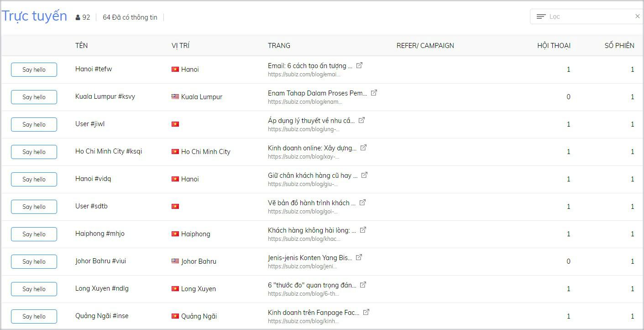Click the filter lines icon in search box
Viewport: 644px width, 330px height.
click(x=541, y=16)
